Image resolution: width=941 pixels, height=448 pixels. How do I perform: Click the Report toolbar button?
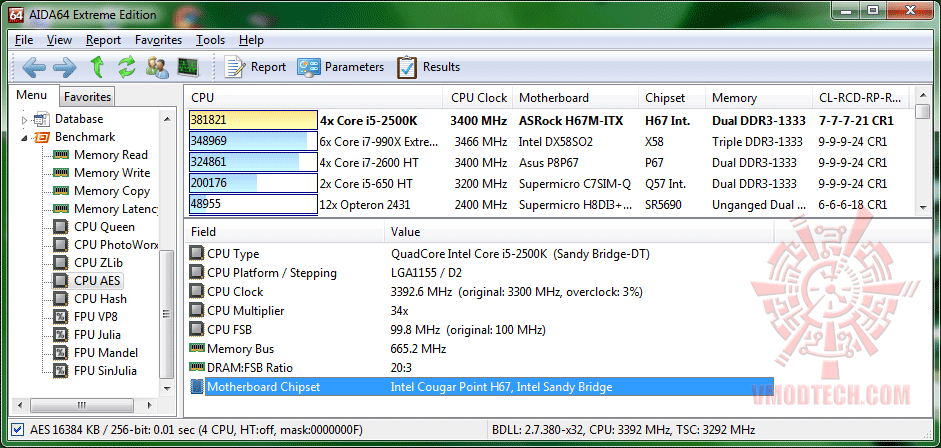pyautogui.click(x=255, y=67)
